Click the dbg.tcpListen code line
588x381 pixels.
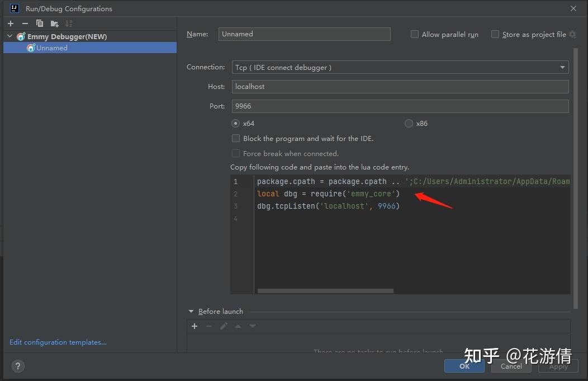pyautogui.click(x=328, y=206)
